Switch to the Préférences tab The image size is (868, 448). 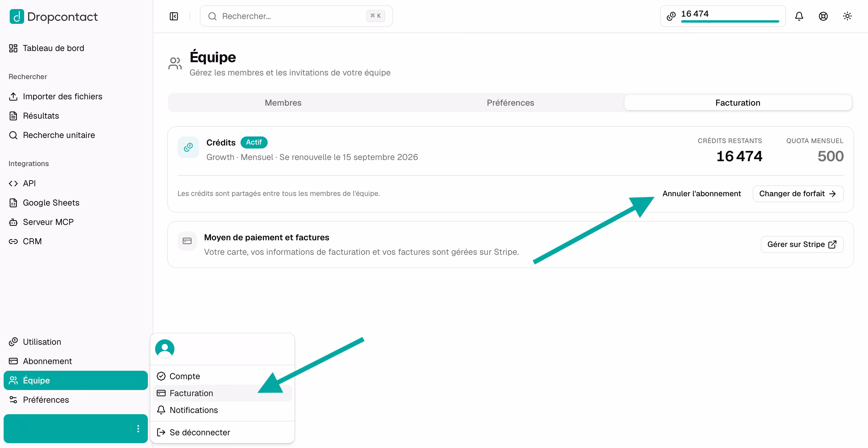tap(510, 103)
